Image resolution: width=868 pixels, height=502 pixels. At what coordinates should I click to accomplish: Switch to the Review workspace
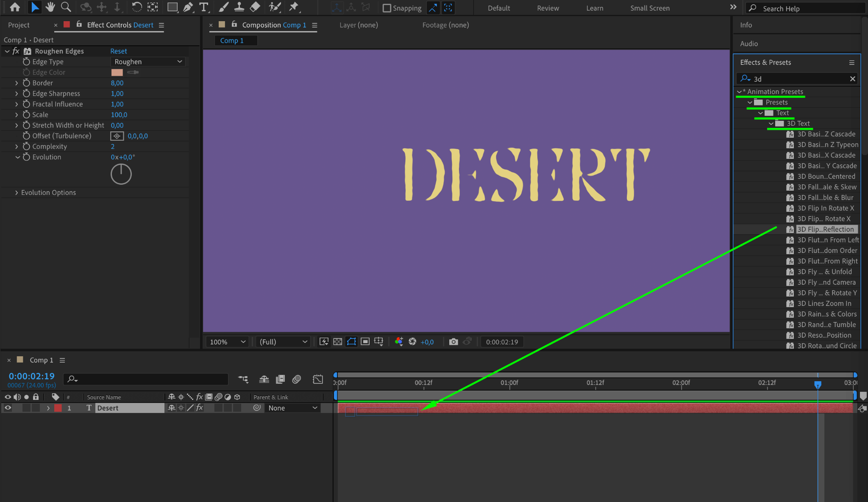(x=548, y=8)
